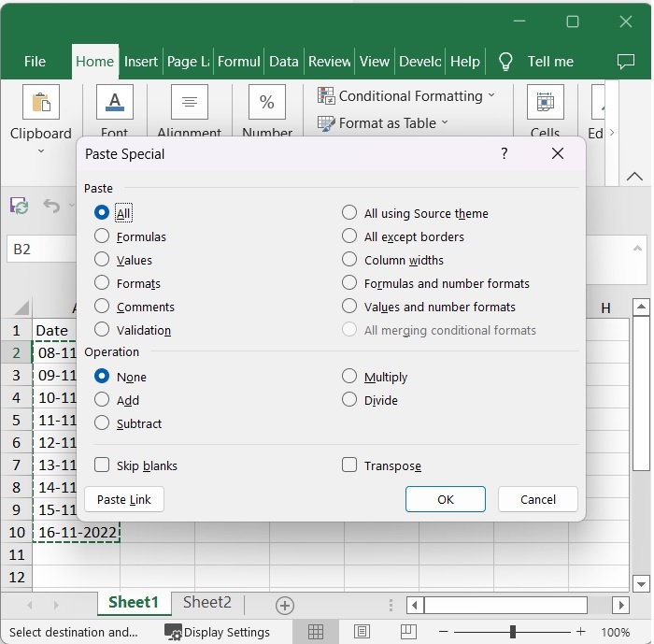Add a new sheet with plus icon
The width and height of the screenshot is (654, 644).
[x=285, y=605]
